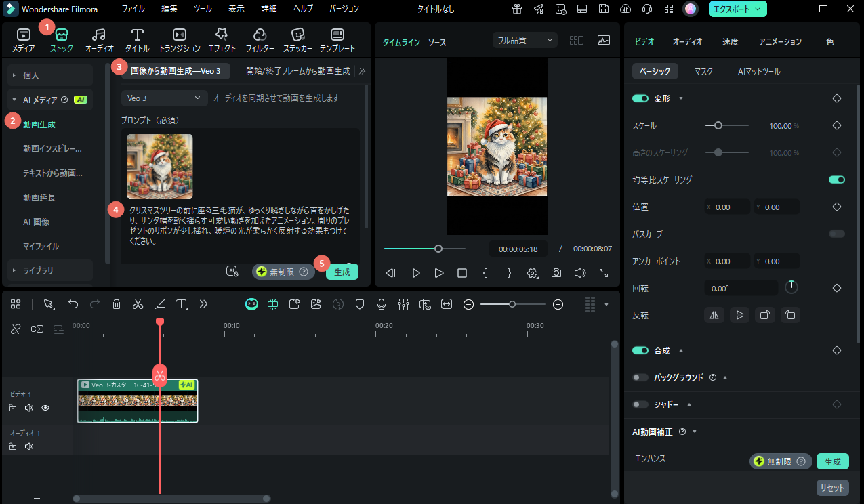This screenshot has width=864, height=504.
Task: Turn off 均等比スケーリング uniform scaling toggle
Action: point(836,180)
